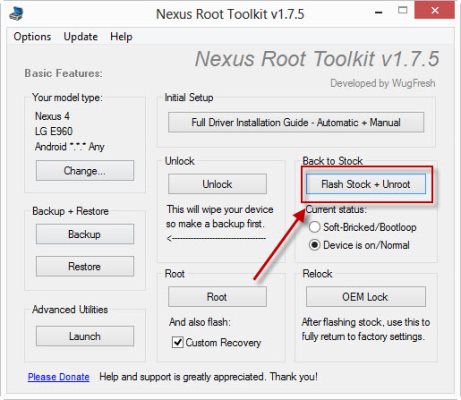Image resolution: width=461 pixels, height=400 pixels.
Task: Click 'After flashing stock, use this to' text
Action: click(x=366, y=322)
